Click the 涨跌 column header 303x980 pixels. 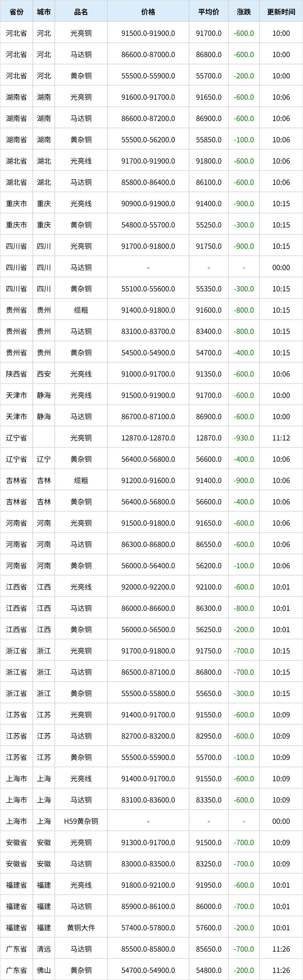tap(244, 12)
